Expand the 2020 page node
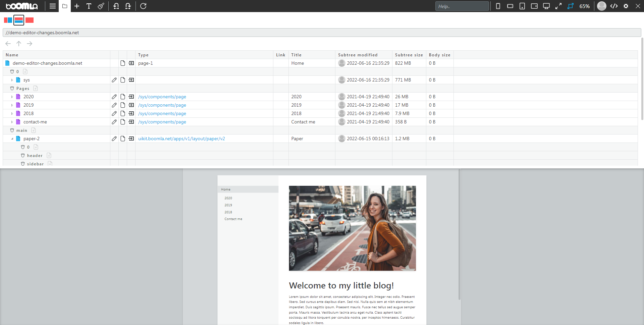This screenshot has height=325, width=644. tap(12, 97)
